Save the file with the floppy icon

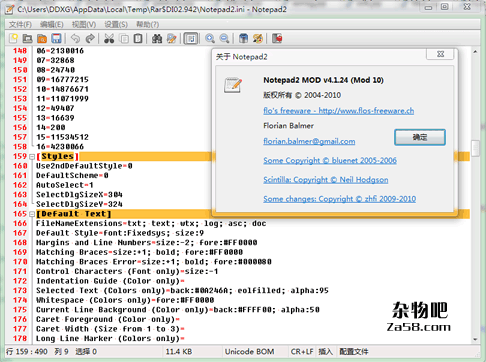[56, 39]
